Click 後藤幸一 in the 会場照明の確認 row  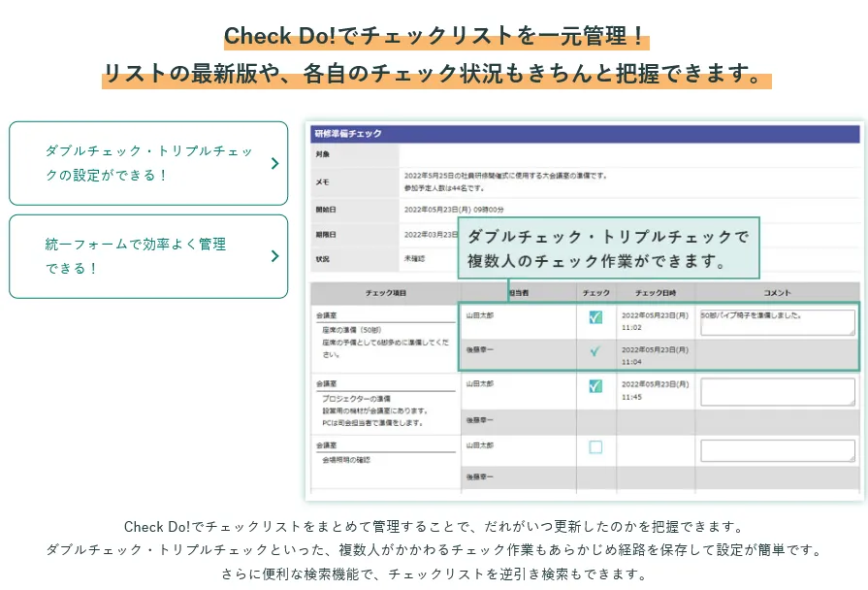(479, 476)
